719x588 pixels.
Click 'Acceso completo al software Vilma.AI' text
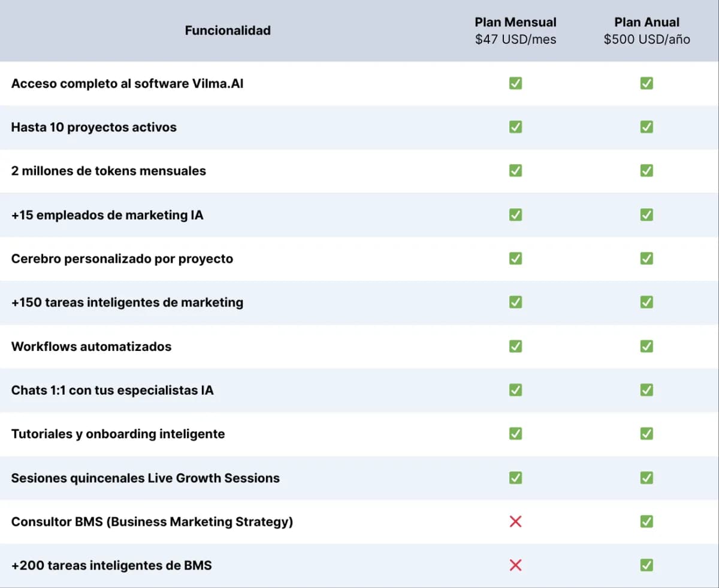(127, 83)
